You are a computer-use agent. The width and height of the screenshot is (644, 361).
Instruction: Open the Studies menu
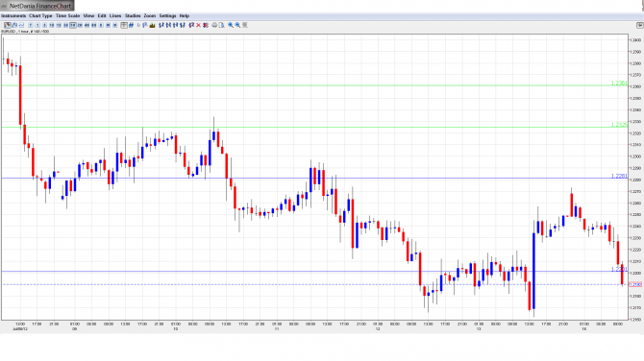click(x=133, y=16)
